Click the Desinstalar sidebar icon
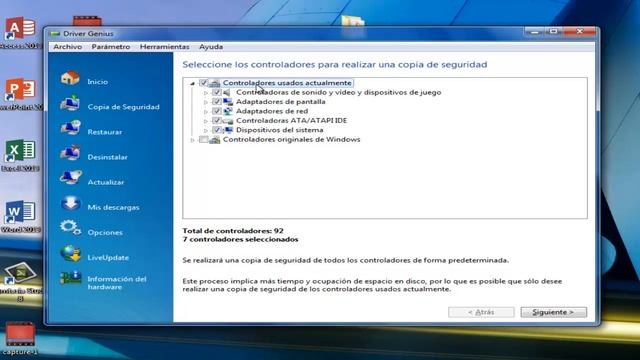Viewport: 640px width, 360px height. pyautogui.click(x=70, y=153)
